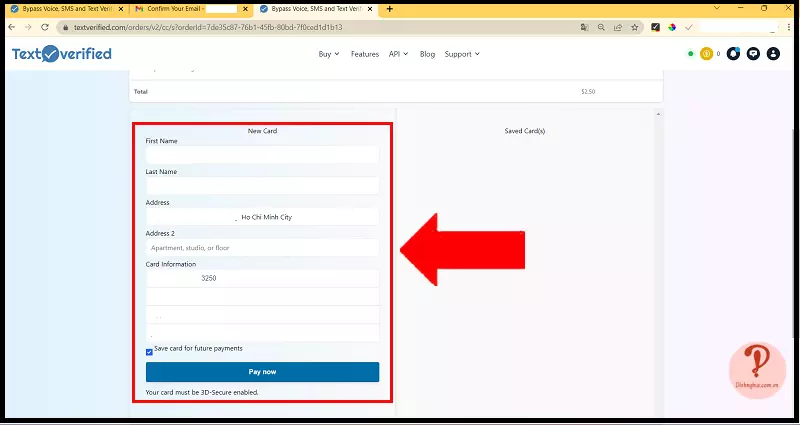Image resolution: width=800 pixels, height=425 pixels.
Task: Toggle Save card for future payments checkbox
Action: coord(149,352)
